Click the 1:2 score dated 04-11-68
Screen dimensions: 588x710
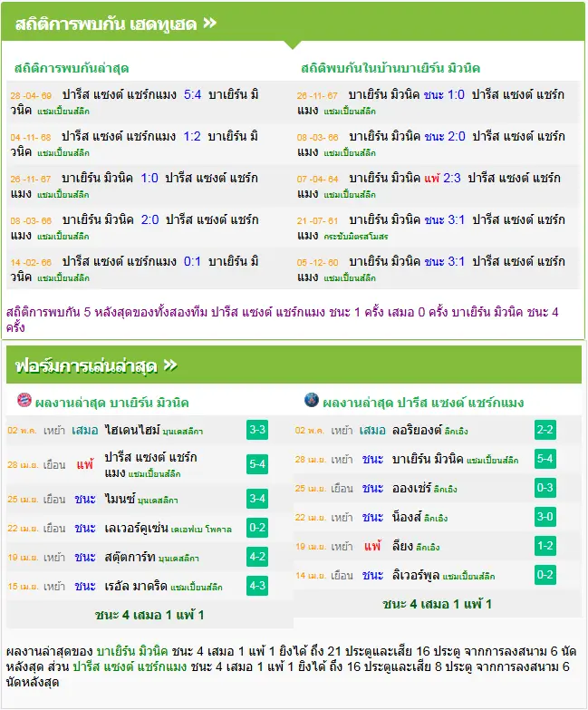point(192,136)
